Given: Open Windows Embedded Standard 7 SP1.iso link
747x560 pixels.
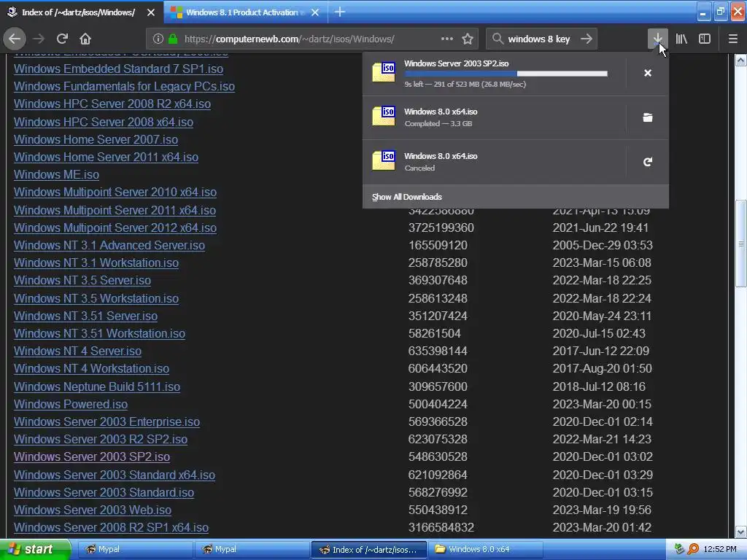Looking at the screenshot, I should point(118,69).
